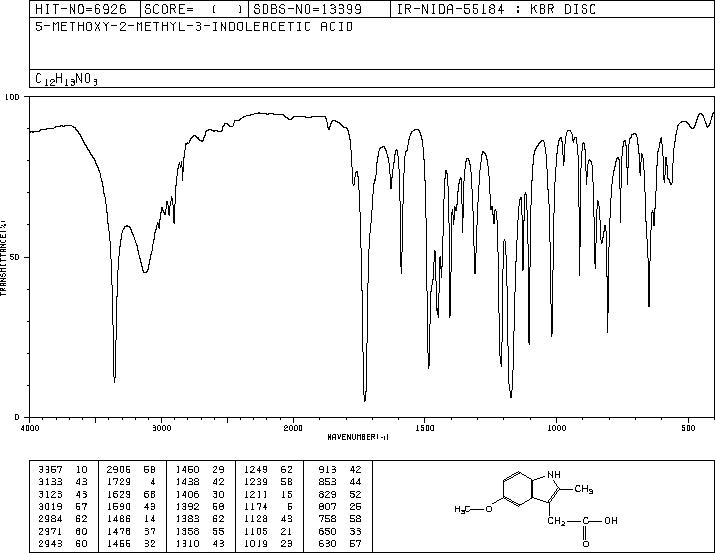This screenshot has height=553, width=715.
Task: Click the 1486 peak entry in table
Action: point(131,519)
